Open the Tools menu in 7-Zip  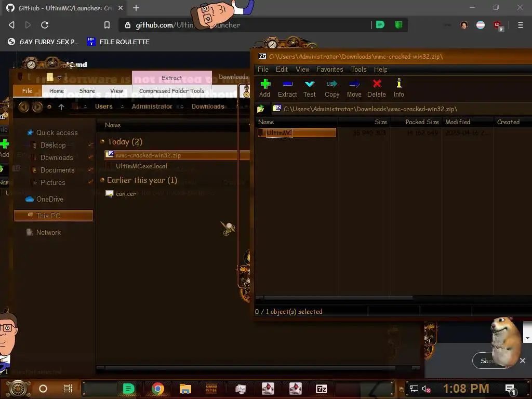358,69
